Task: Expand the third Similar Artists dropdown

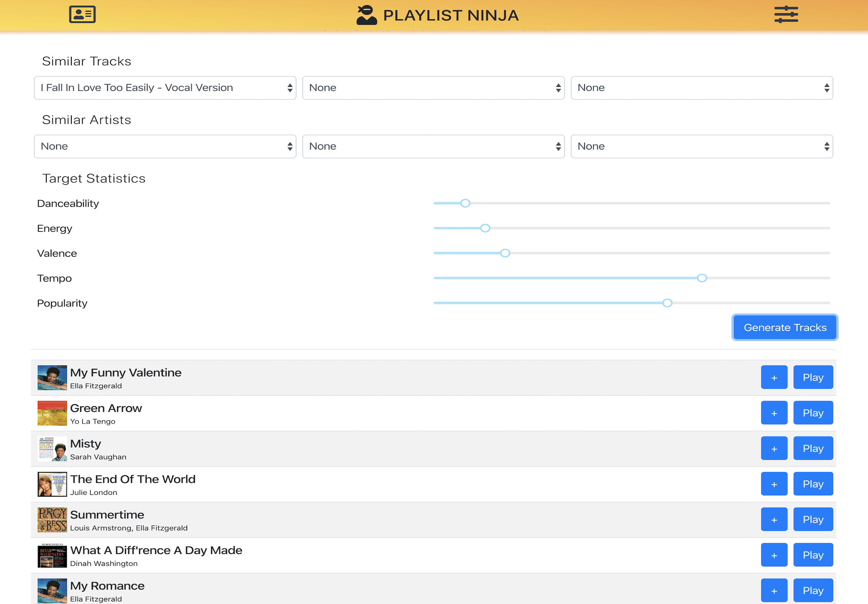Action: point(702,146)
